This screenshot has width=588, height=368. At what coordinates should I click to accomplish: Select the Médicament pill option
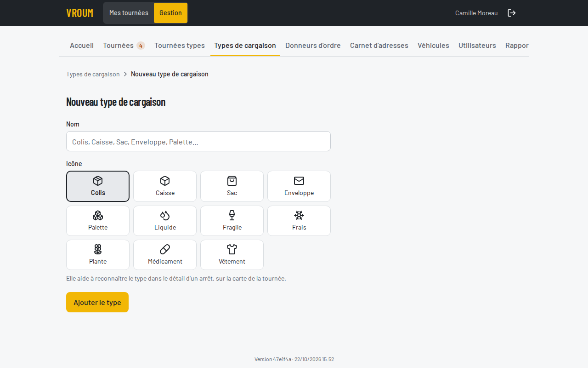165,255
